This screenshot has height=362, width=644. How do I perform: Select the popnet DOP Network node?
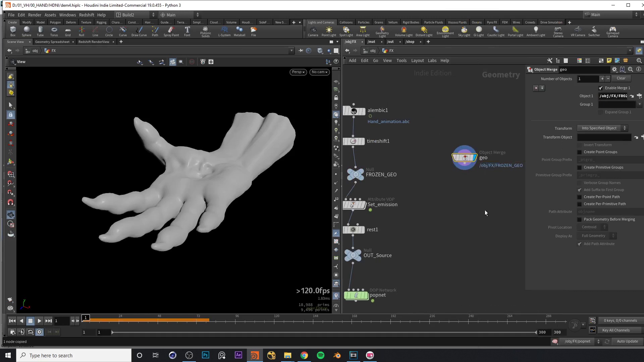coord(356,295)
